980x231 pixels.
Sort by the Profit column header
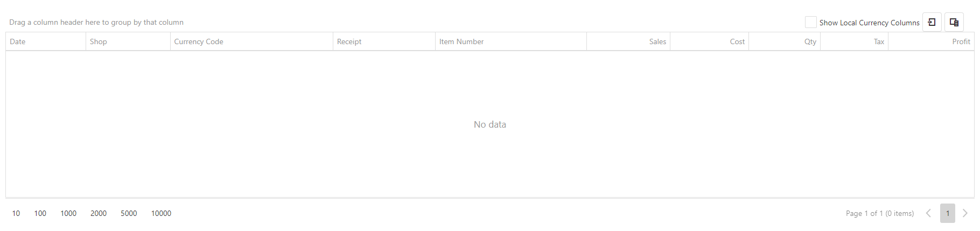pyautogui.click(x=931, y=41)
